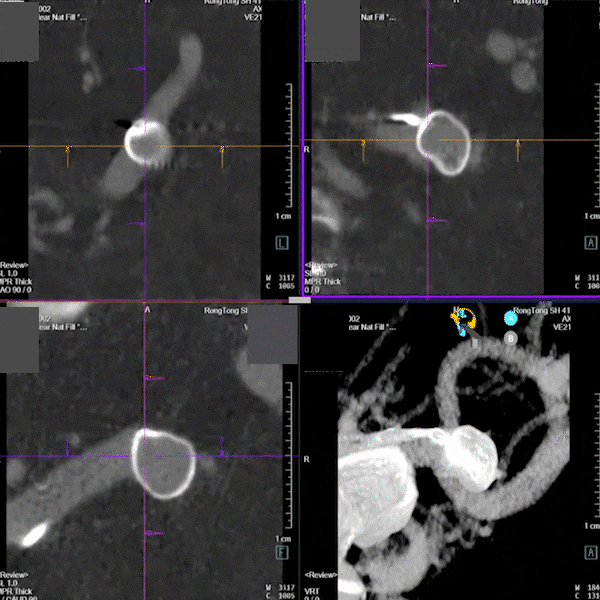Click the 1 cm scale label in the bottom-left view
This screenshot has width=600, height=600.
[x=284, y=539]
